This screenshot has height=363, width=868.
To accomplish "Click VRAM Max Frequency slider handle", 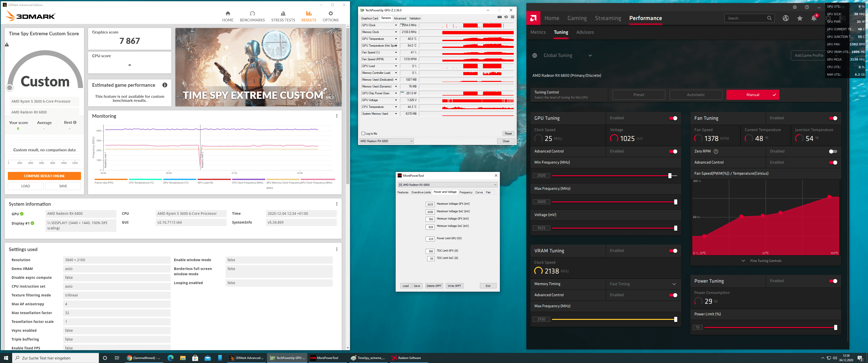I will (675, 319).
